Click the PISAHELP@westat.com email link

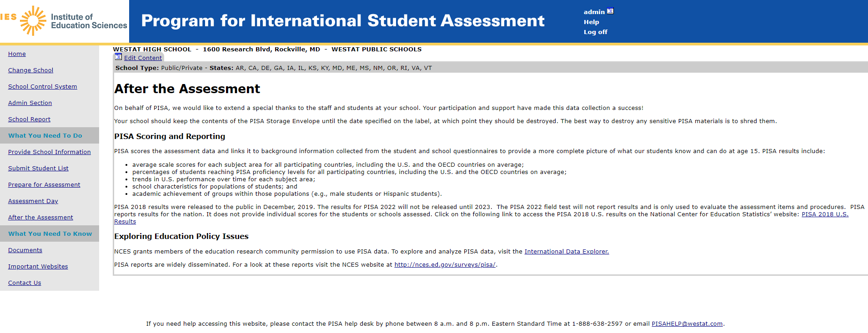coord(687,323)
